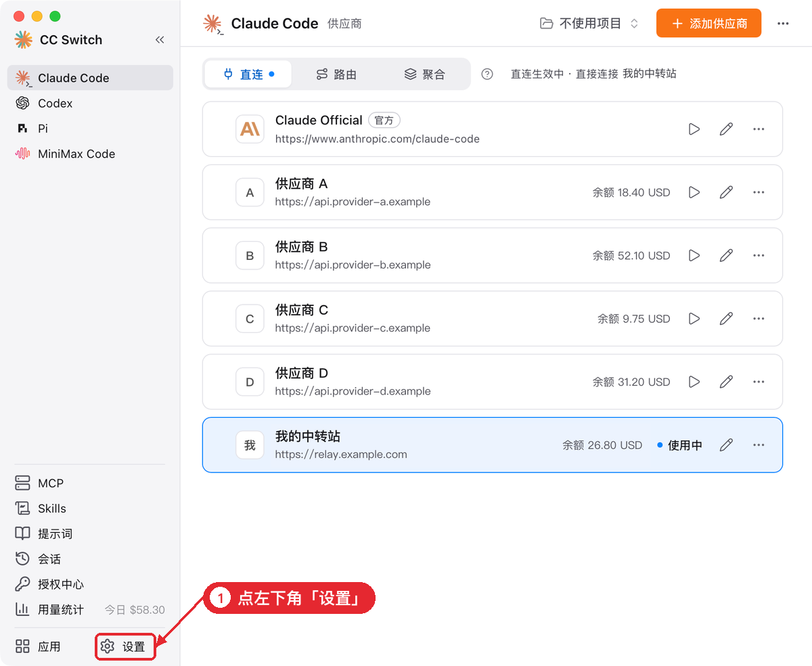Viewport: 812px width, 666px height.
Task: Collapse the sidebar with double-chevron icon
Action: click(160, 40)
